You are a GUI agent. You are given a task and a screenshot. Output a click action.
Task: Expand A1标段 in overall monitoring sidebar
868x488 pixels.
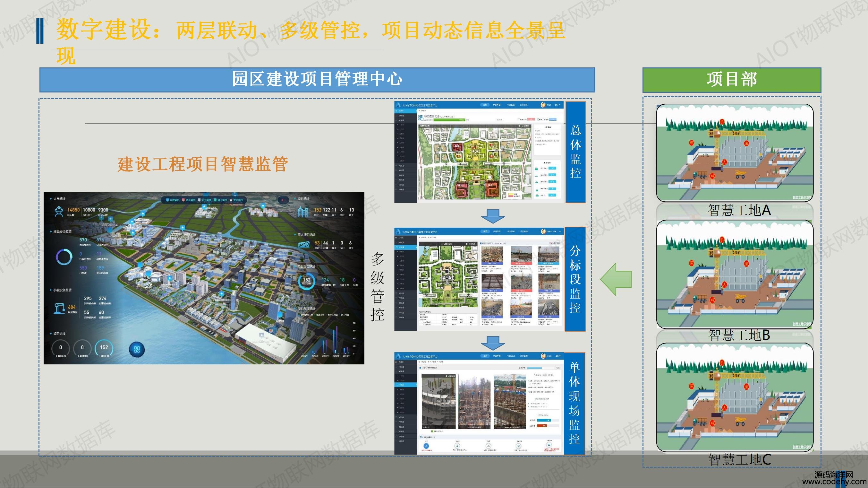(x=405, y=116)
